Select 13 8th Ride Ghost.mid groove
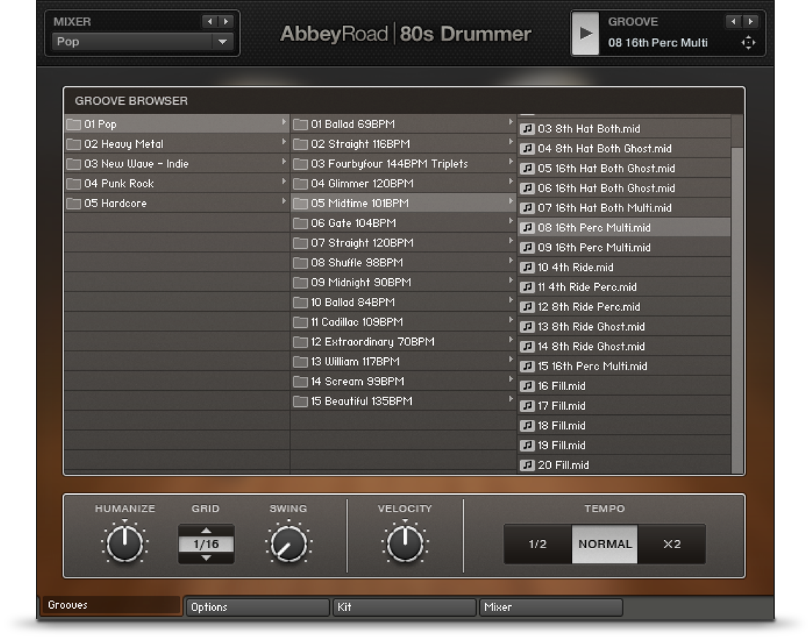Screen dimensions: 812x644 (624, 326)
